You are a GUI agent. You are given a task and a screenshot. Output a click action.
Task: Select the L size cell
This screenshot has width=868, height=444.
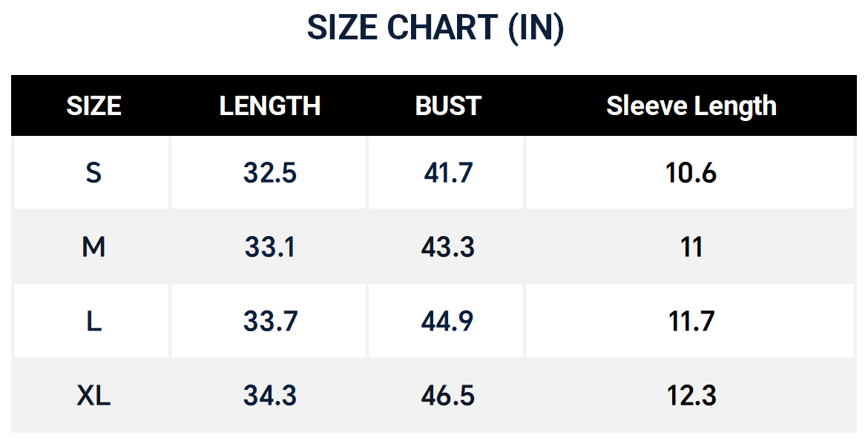pyautogui.click(x=93, y=321)
